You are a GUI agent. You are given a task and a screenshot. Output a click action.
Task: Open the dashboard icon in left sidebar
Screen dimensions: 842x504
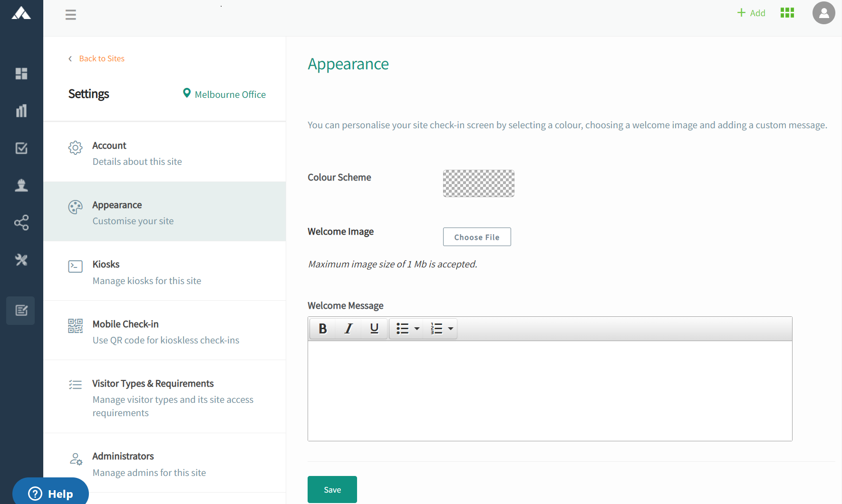click(x=21, y=74)
